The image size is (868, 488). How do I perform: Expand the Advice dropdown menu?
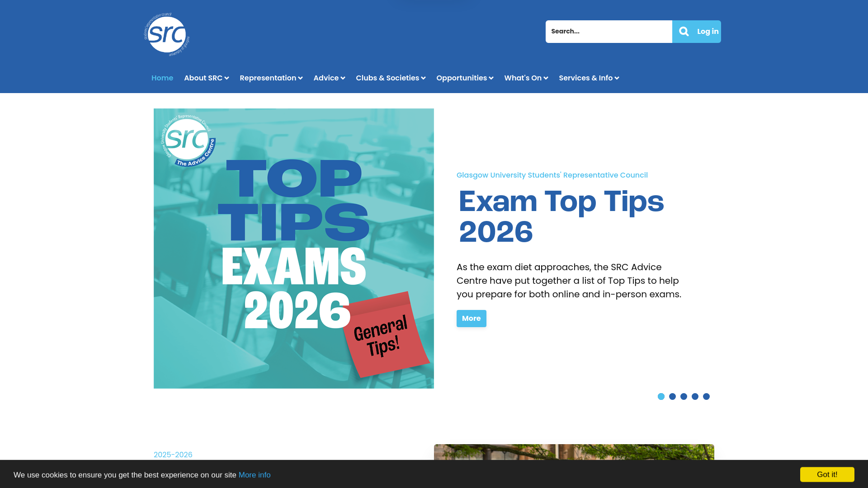pos(329,78)
